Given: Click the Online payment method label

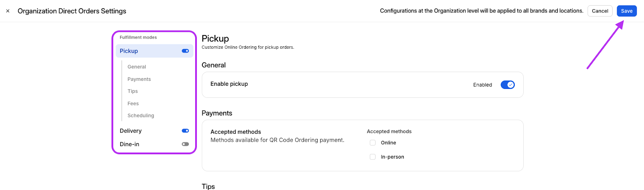Looking at the screenshot, I should tap(388, 143).
